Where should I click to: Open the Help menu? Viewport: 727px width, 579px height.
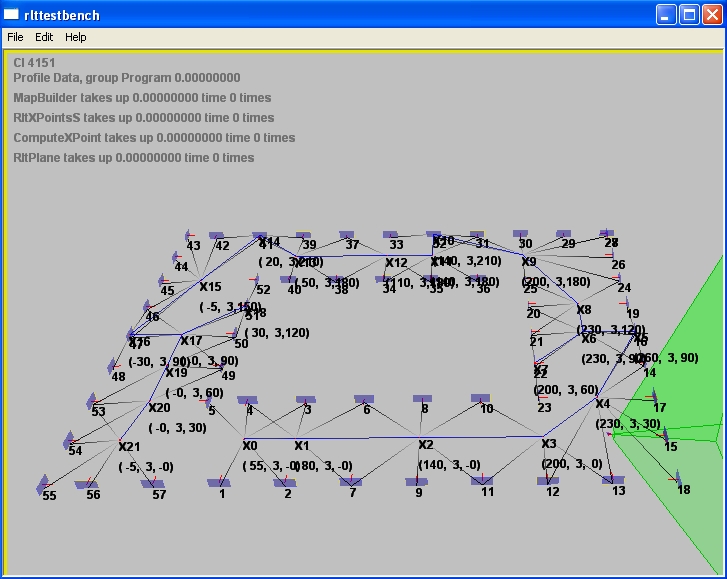coord(76,37)
